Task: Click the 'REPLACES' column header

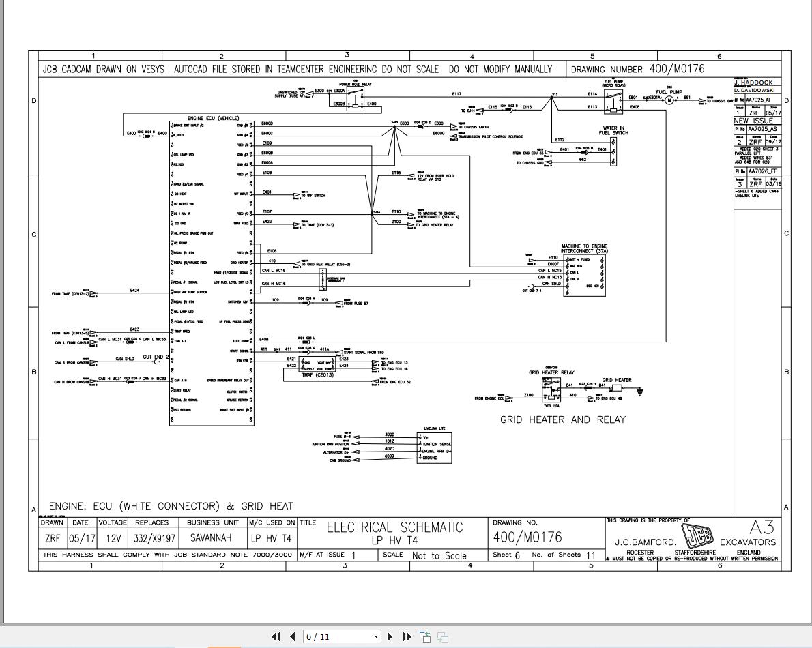Action: [151, 522]
